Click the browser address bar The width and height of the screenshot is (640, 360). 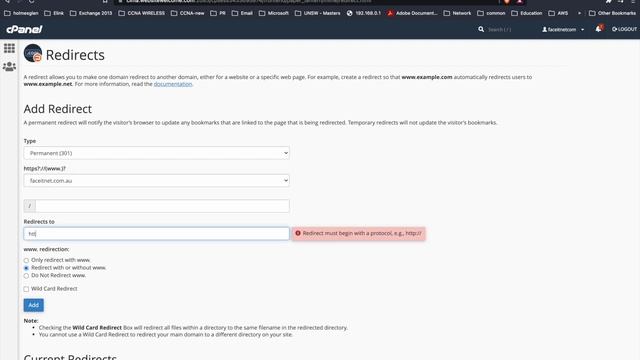(x=306, y=2)
